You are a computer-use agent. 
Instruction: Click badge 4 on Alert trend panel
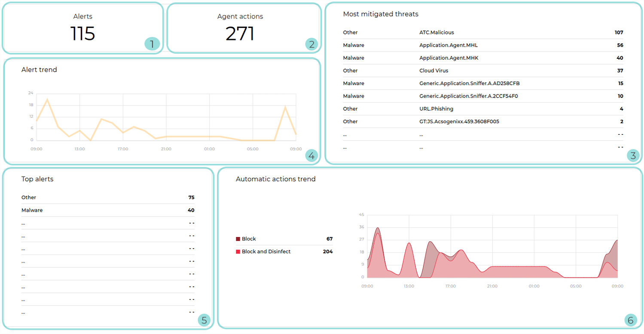pos(312,155)
